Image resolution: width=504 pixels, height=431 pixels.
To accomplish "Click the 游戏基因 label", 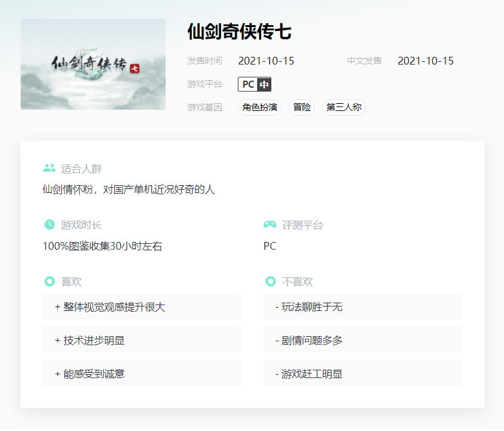I will 205,107.
